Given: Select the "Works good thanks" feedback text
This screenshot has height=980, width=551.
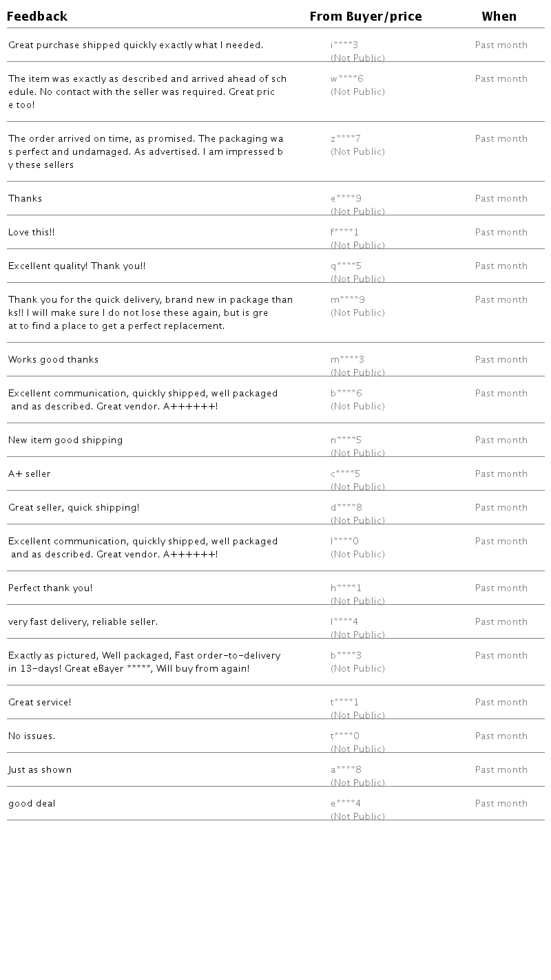Looking at the screenshot, I should [x=54, y=360].
